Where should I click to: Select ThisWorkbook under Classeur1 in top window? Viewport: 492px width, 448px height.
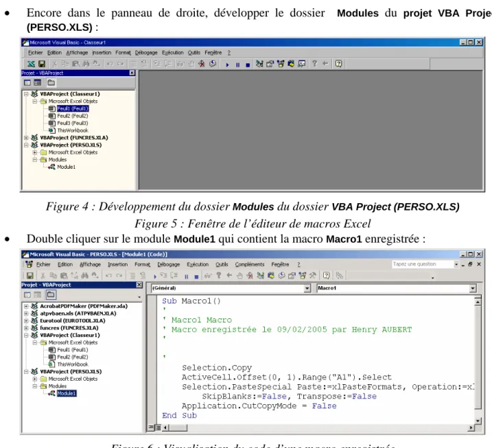tap(73, 130)
